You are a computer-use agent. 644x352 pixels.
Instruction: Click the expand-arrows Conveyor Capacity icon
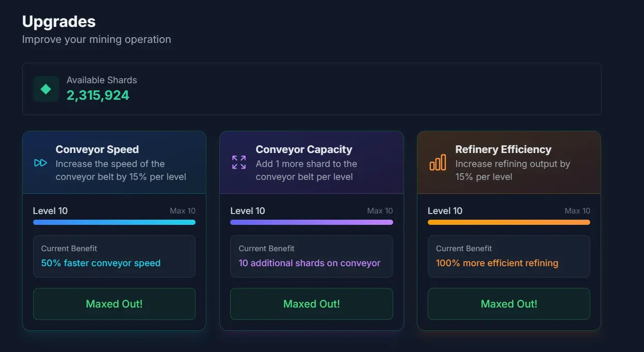(x=239, y=162)
